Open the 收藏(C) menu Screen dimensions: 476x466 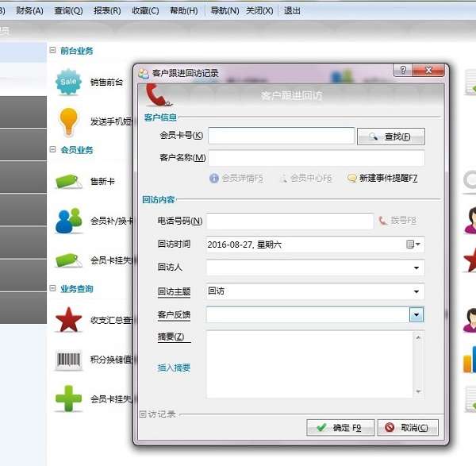pos(145,11)
